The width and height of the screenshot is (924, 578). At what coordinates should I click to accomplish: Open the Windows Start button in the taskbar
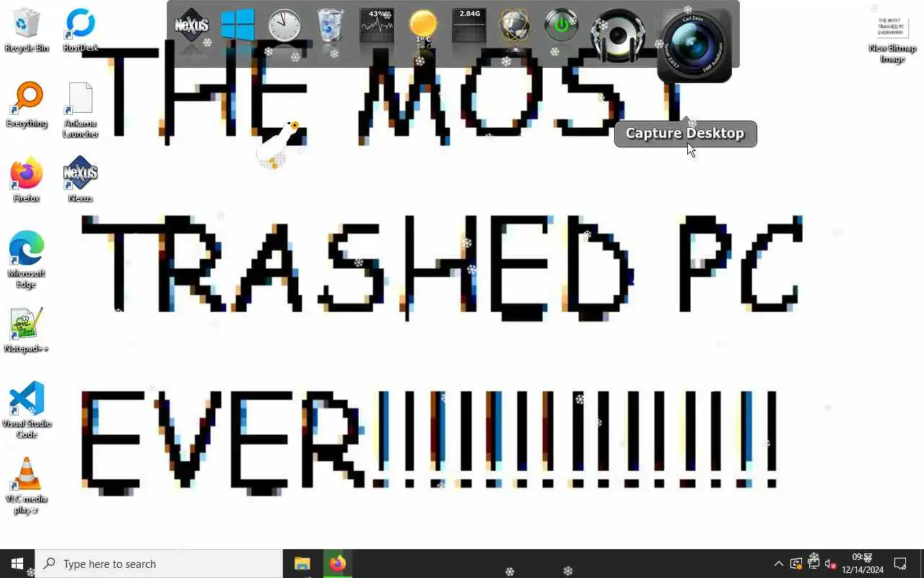tap(17, 564)
